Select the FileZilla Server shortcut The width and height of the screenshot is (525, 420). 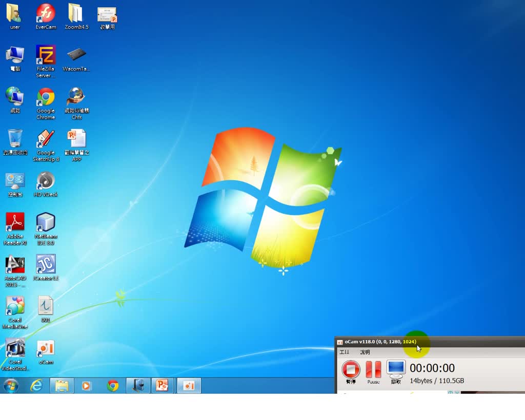click(46, 61)
